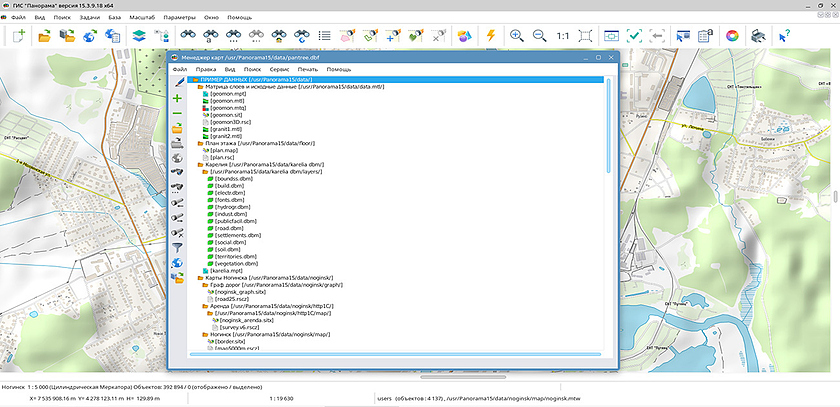Click the zoom out magnifier icon
This screenshot has width=840, height=407.
(540, 35)
